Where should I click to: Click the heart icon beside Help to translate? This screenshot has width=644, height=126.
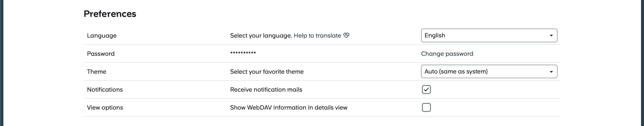point(346,35)
